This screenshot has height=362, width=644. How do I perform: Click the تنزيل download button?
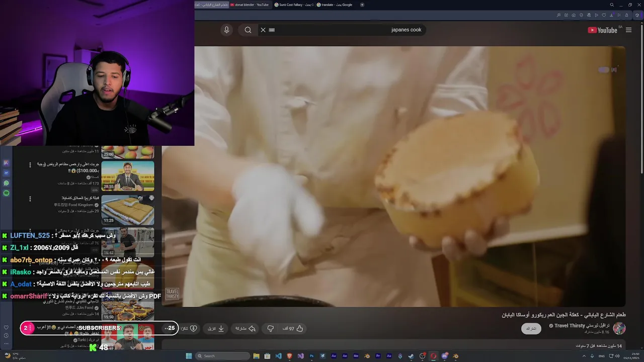pos(216,328)
